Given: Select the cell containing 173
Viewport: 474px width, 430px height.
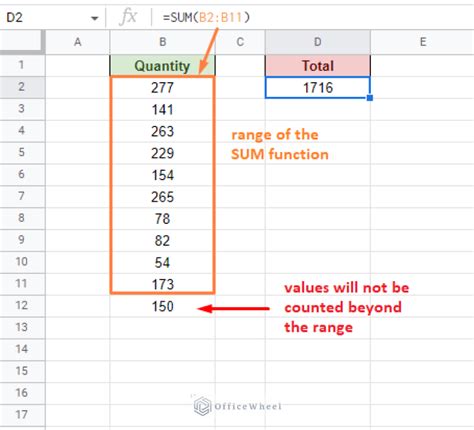Looking at the screenshot, I should pos(162,284).
